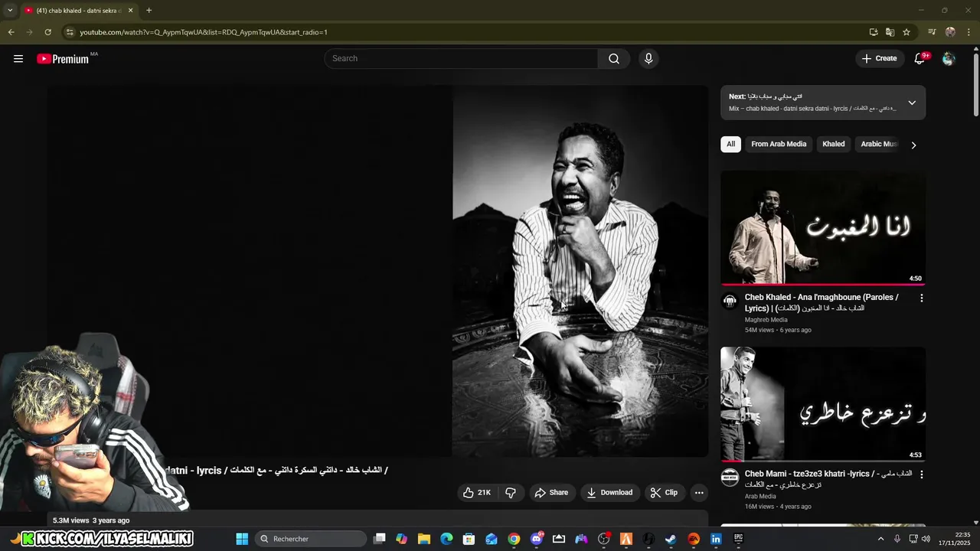Click the Create button
Viewport: 980px width, 551px height.
[879, 59]
